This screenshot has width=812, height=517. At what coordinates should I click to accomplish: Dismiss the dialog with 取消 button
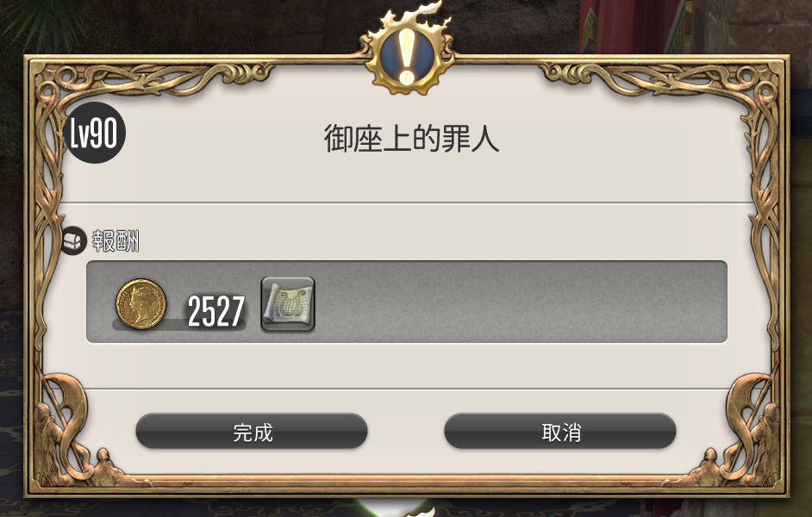(x=560, y=431)
